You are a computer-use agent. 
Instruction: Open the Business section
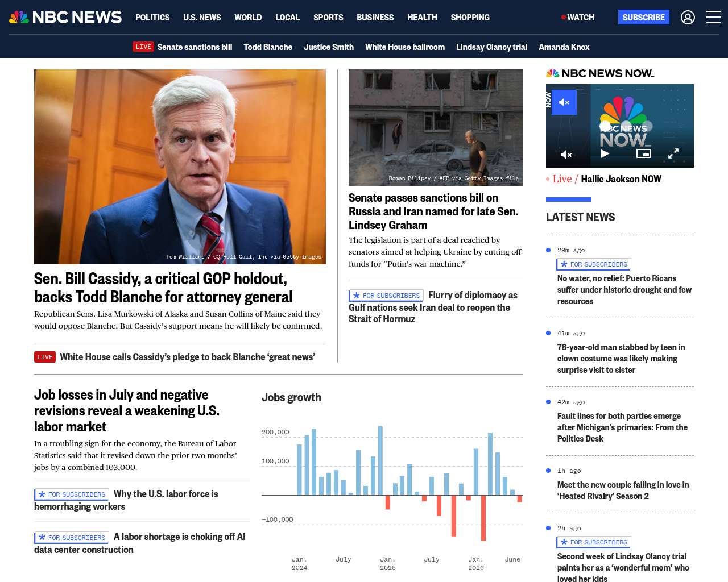(x=375, y=18)
